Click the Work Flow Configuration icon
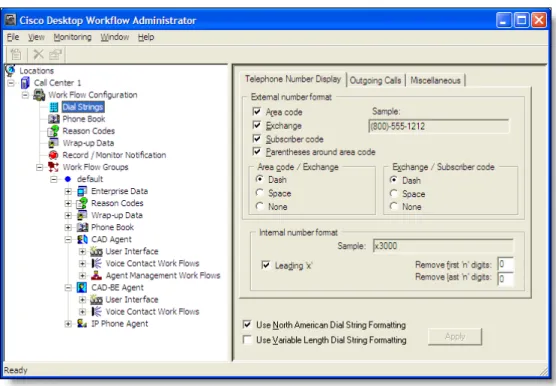 coord(39,95)
